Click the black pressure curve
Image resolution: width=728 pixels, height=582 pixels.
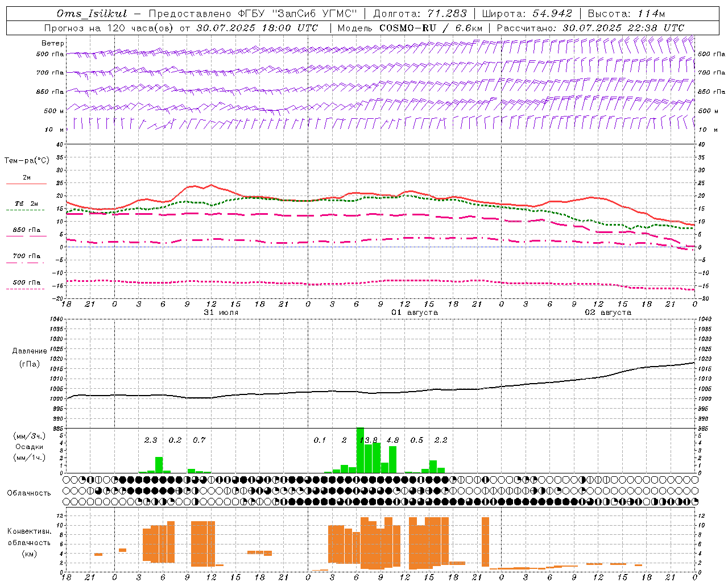click(x=381, y=392)
